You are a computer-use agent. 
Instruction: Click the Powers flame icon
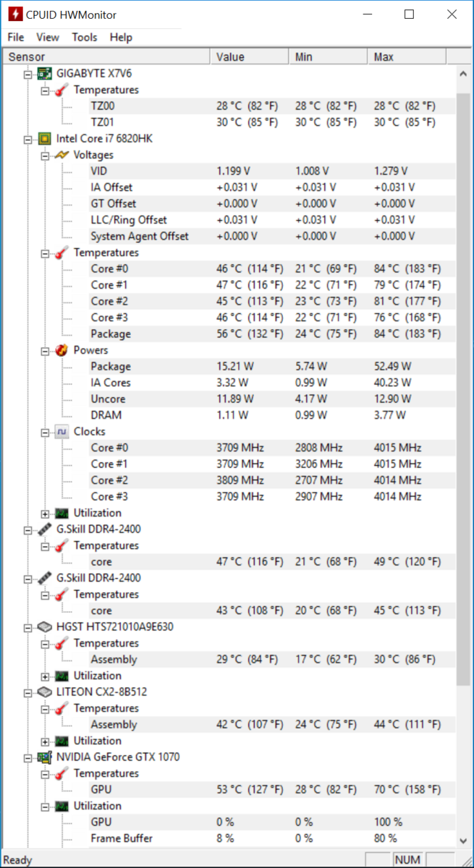pyautogui.click(x=62, y=350)
